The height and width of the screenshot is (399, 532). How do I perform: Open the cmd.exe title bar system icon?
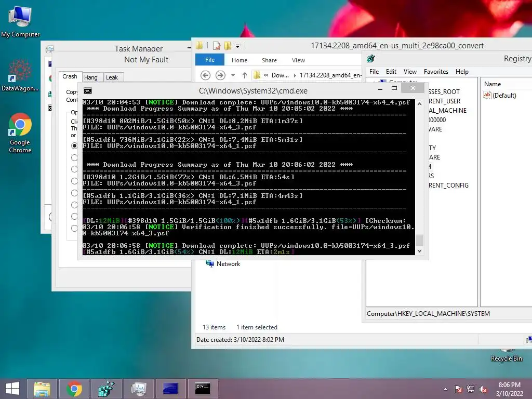click(87, 91)
